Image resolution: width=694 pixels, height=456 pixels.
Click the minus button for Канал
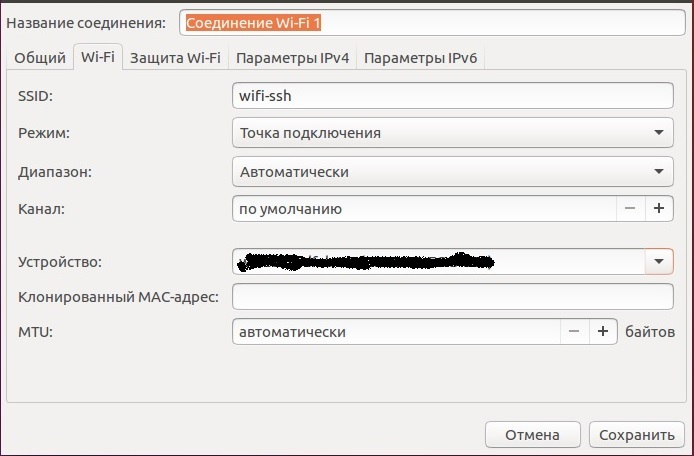click(630, 209)
